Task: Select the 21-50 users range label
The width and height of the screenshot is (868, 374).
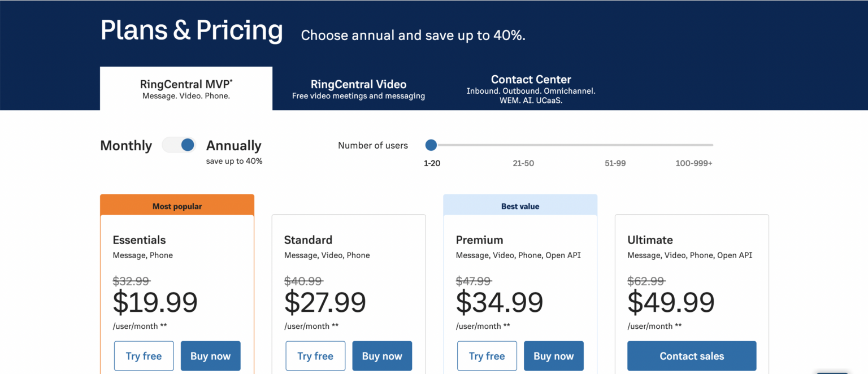Action: (523, 163)
